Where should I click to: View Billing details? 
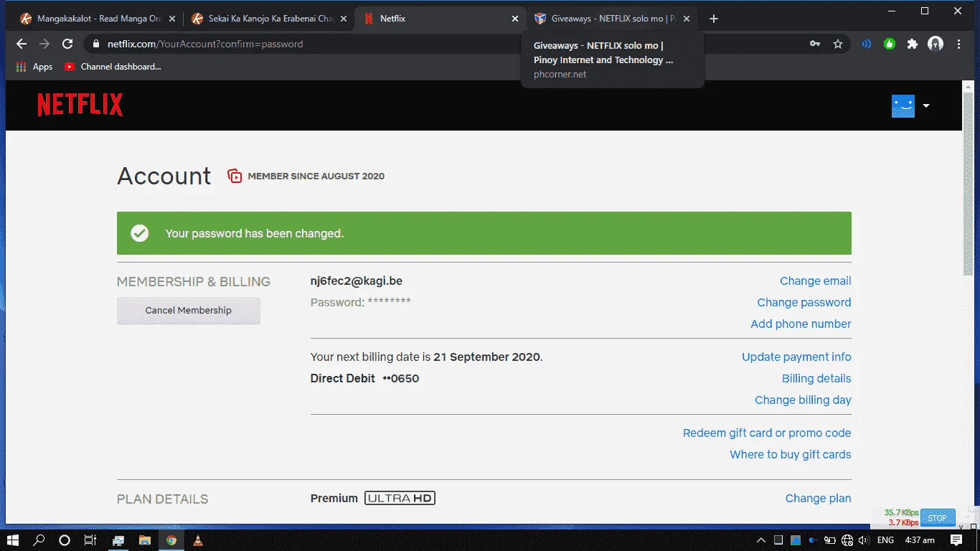816,379
